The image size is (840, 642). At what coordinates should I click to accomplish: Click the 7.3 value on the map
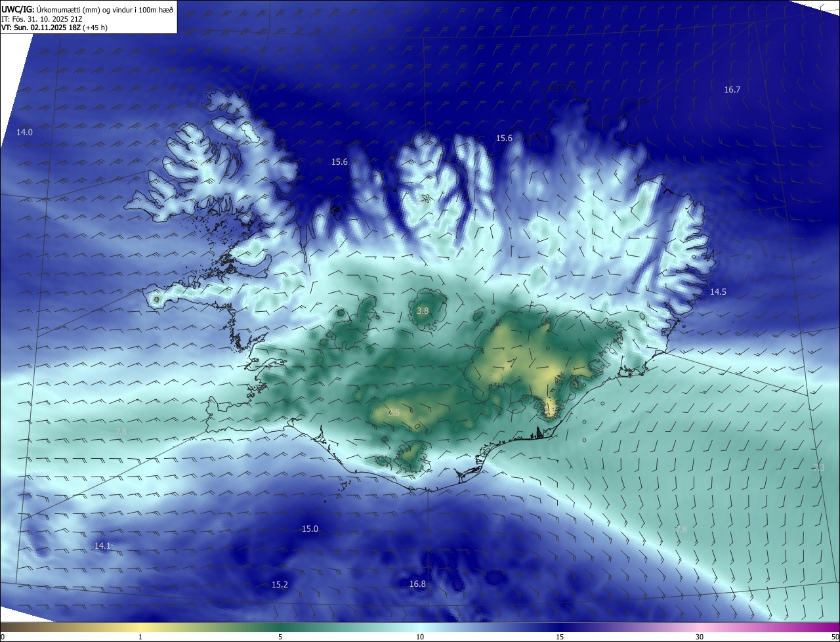point(819,468)
